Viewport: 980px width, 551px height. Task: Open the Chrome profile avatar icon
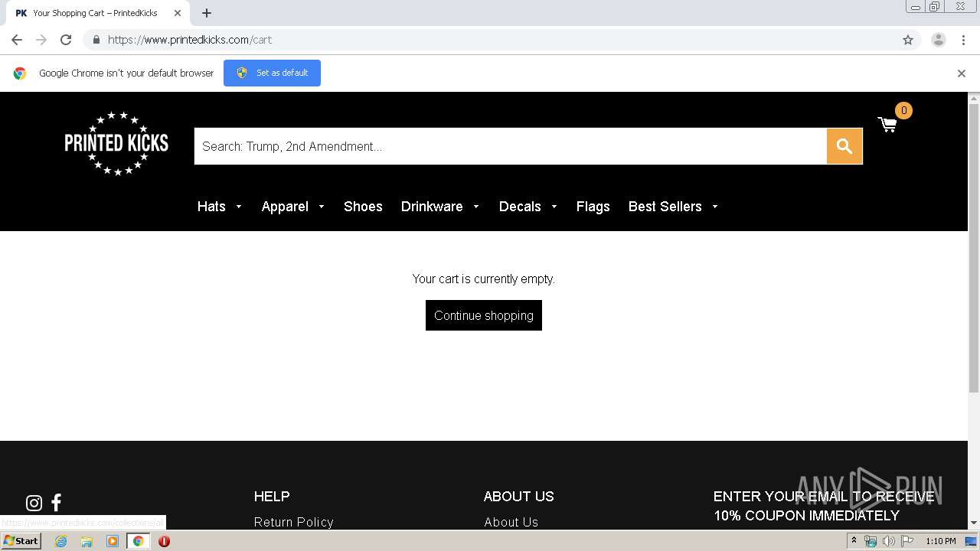click(939, 40)
